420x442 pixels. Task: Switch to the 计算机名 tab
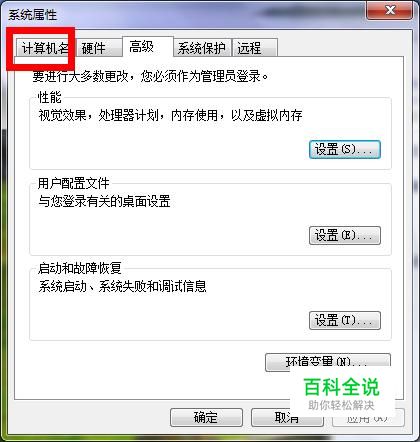(45, 48)
